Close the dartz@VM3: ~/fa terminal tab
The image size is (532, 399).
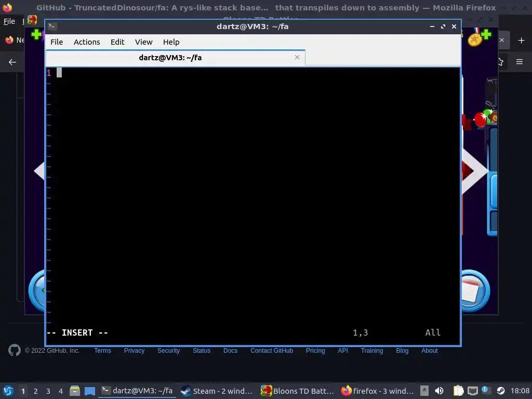click(x=297, y=57)
